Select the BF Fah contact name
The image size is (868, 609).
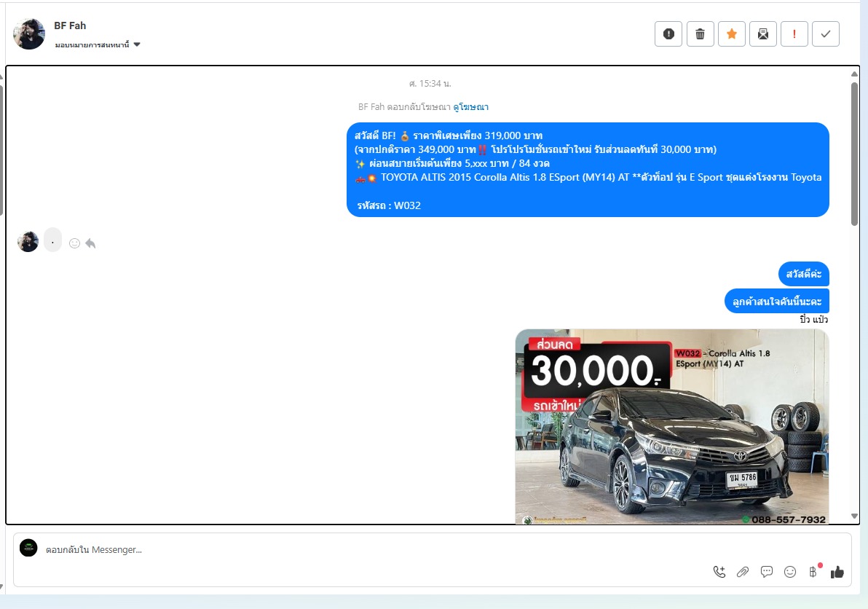[70, 25]
